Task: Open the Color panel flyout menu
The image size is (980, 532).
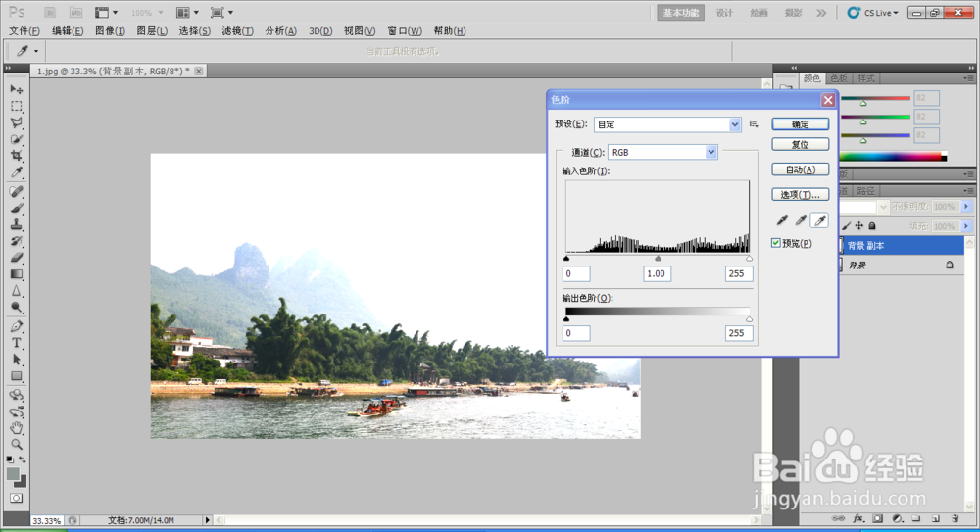Action: 968,78
